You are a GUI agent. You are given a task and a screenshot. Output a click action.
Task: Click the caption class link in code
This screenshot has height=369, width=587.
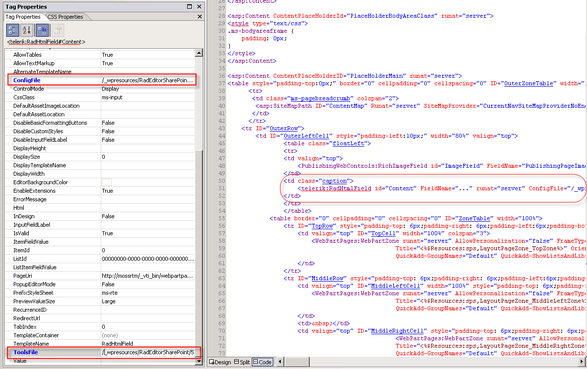point(335,181)
